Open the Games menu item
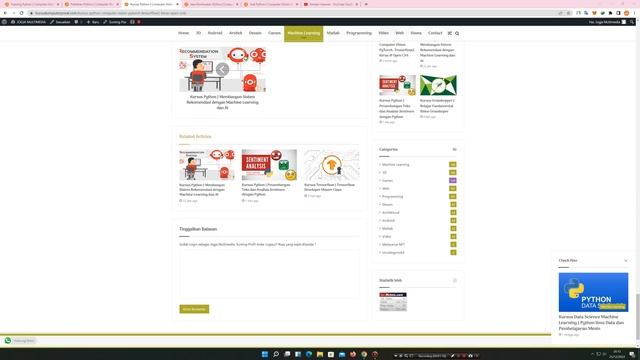 pos(274,33)
